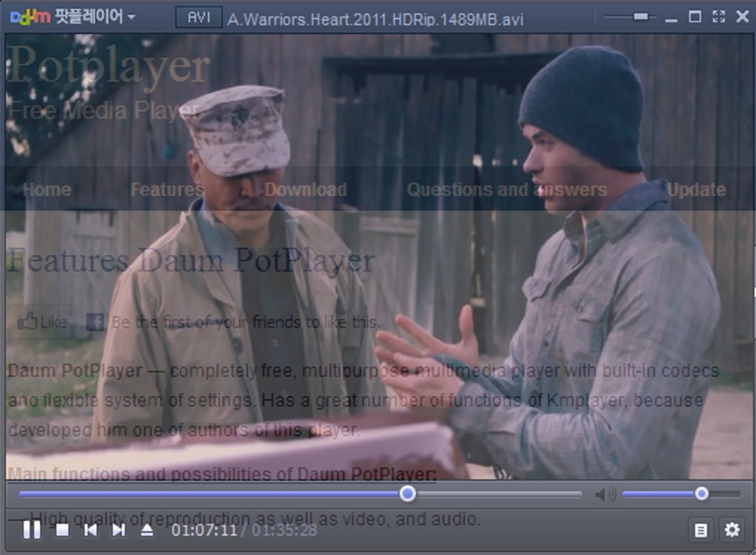
Task: Pause the video playback
Action: (32, 530)
